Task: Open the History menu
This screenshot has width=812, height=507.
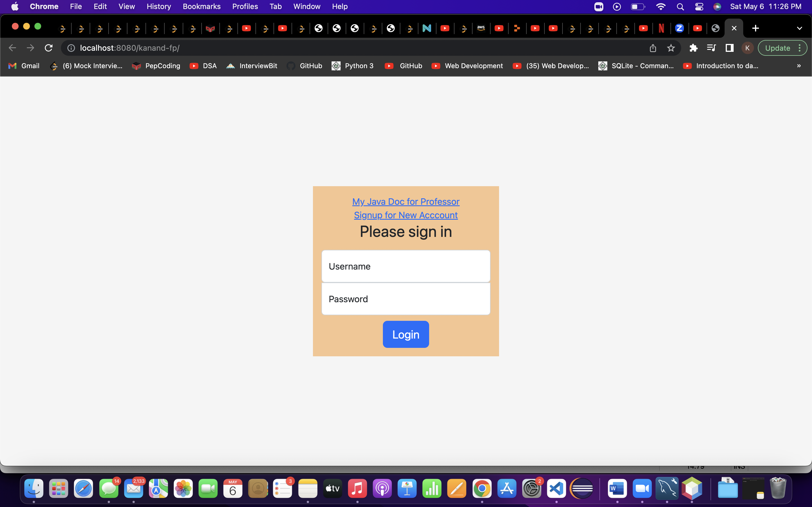Action: tap(158, 7)
